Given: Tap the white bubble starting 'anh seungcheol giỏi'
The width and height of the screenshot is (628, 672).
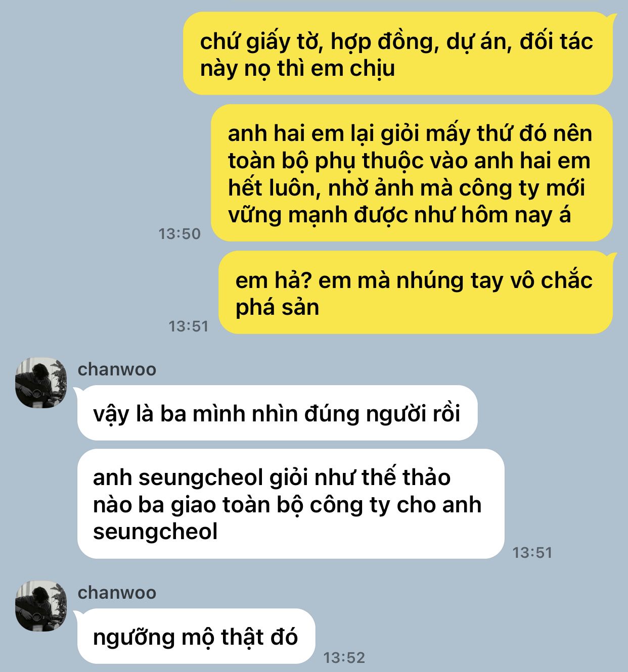Looking at the screenshot, I should tap(291, 504).
